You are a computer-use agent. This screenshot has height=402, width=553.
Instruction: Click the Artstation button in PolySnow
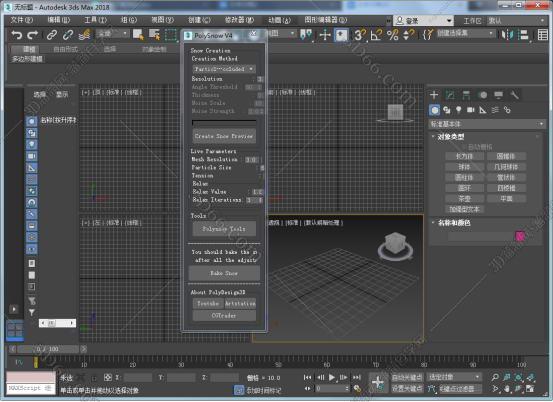[x=240, y=303]
